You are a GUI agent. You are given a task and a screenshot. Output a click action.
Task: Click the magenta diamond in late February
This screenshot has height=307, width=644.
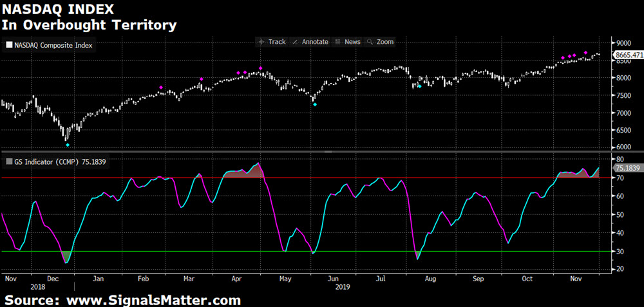click(x=161, y=88)
